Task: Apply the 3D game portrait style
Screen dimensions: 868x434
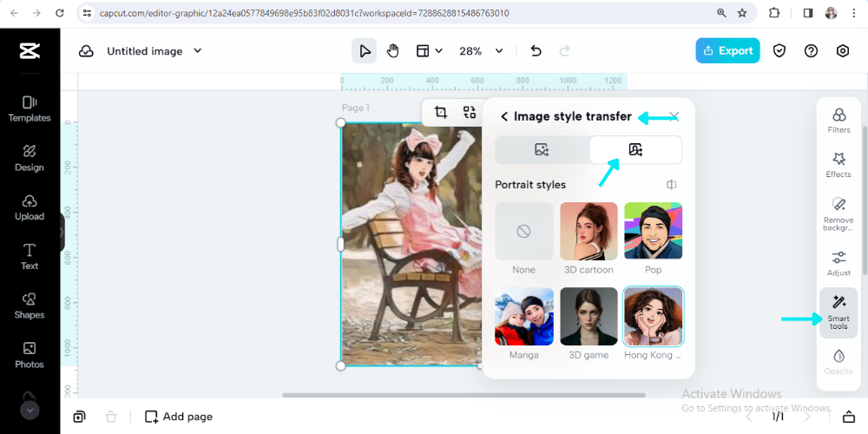Action: coord(589,324)
